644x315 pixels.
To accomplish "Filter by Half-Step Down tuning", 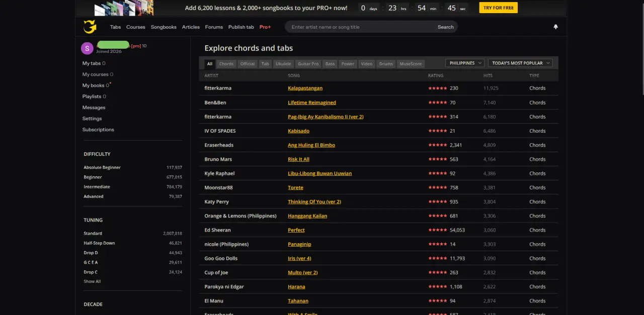I will (x=99, y=243).
